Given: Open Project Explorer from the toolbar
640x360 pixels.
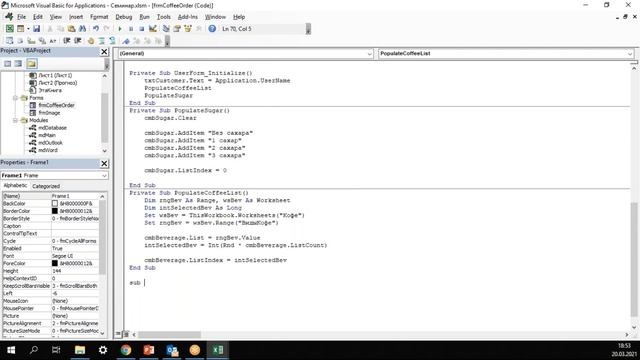Looking at the screenshot, I should 166,29.
